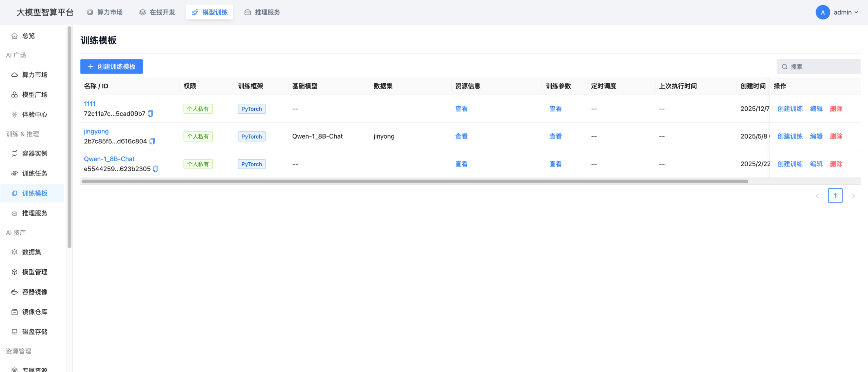Screen dimensions: 868x372
Task: Click 创建训练模板 button
Action: pyautogui.click(x=112, y=67)
